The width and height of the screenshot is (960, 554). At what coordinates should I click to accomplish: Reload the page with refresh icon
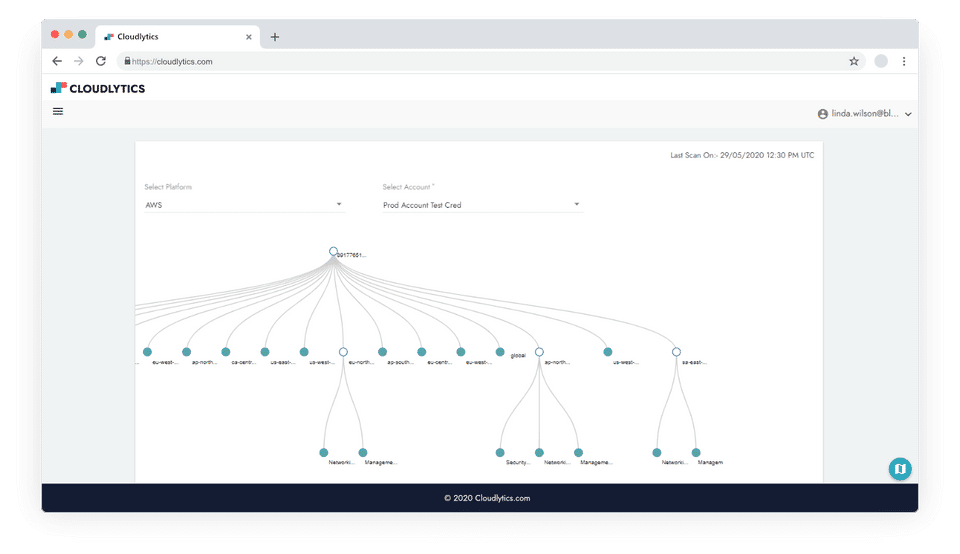[x=101, y=61]
